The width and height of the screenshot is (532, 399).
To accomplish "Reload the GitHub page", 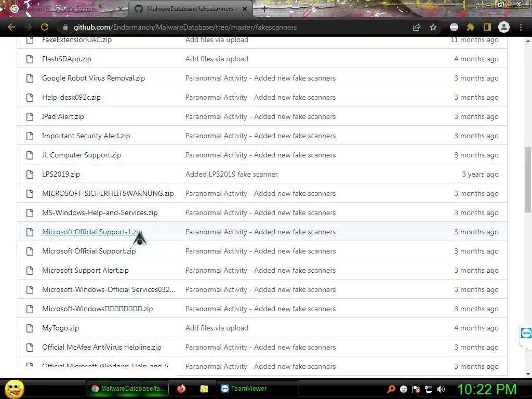I will click(45, 27).
